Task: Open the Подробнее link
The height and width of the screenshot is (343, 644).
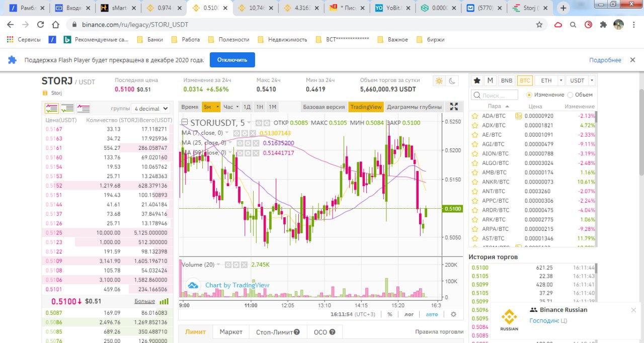Action: (605, 60)
